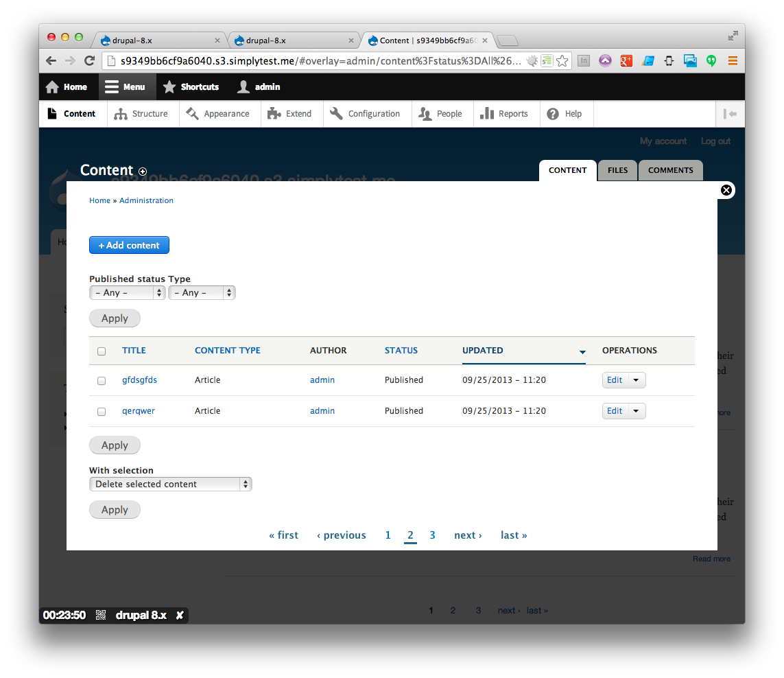Switch to the Comments tab
The width and height of the screenshot is (784, 678).
coord(671,171)
